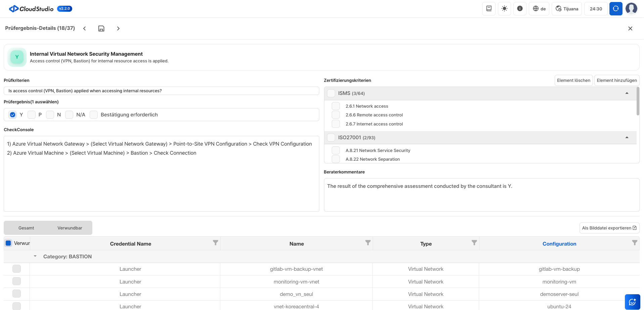Image resolution: width=644 pixels, height=310 pixels.
Task: Open the info icon in top bar
Action: (520, 9)
